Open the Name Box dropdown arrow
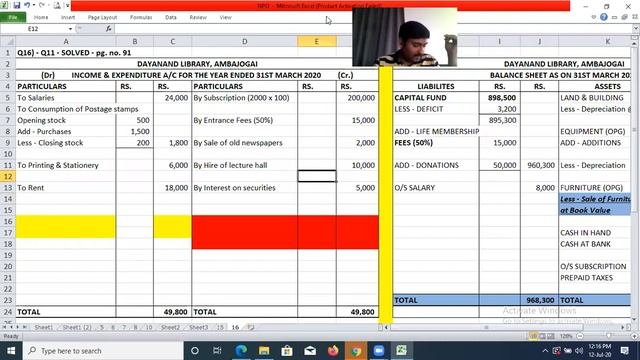 (70, 29)
